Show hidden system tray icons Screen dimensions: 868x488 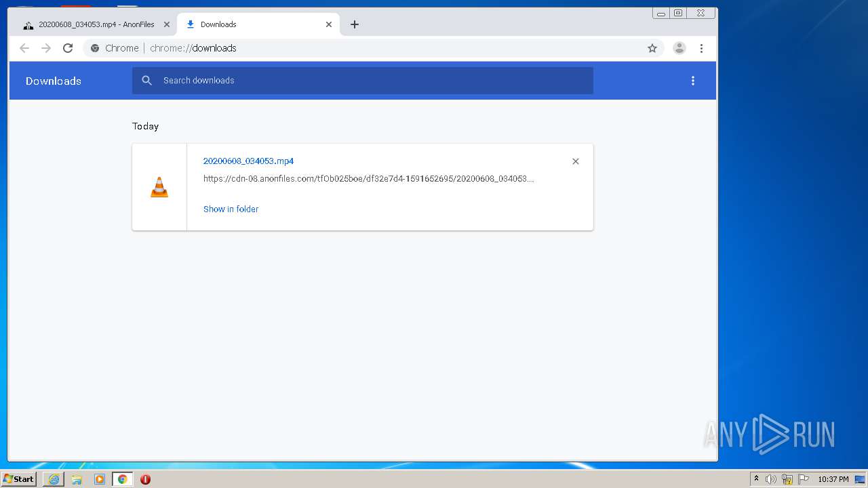click(756, 479)
